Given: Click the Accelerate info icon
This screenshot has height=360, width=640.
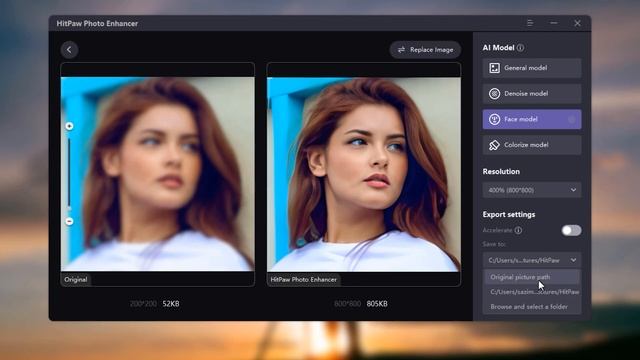Looking at the screenshot, I should pos(518,230).
